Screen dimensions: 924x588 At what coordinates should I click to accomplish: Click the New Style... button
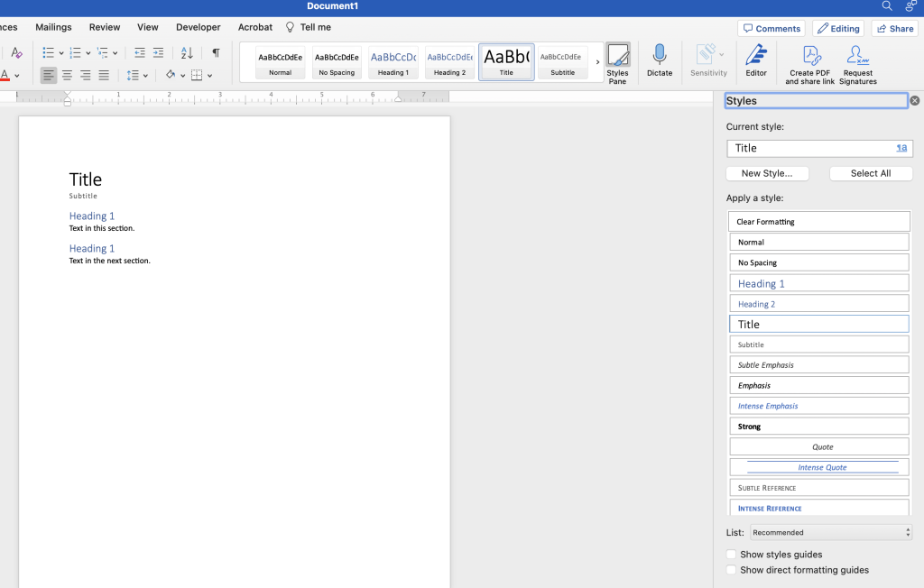tap(767, 173)
